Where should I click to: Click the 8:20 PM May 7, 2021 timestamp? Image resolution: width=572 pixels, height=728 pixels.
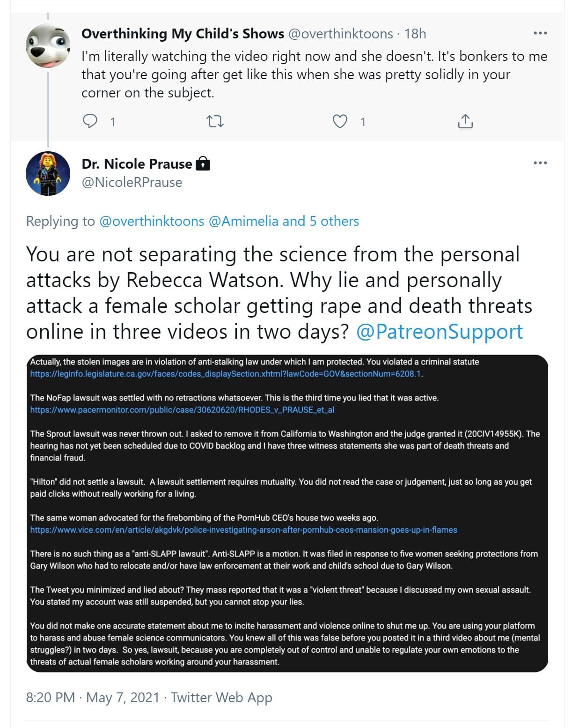pyautogui.click(x=93, y=698)
